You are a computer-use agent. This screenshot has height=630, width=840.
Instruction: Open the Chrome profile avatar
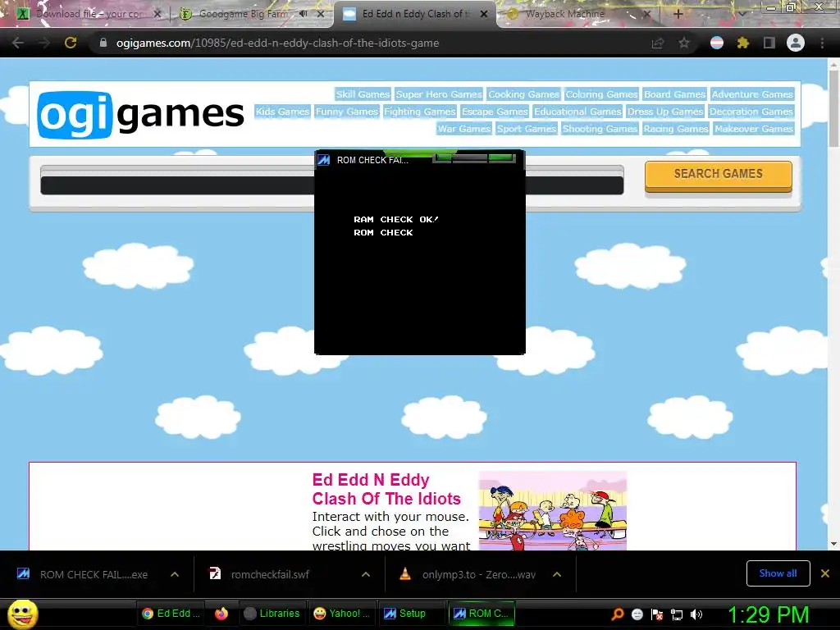(x=796, y=43)
